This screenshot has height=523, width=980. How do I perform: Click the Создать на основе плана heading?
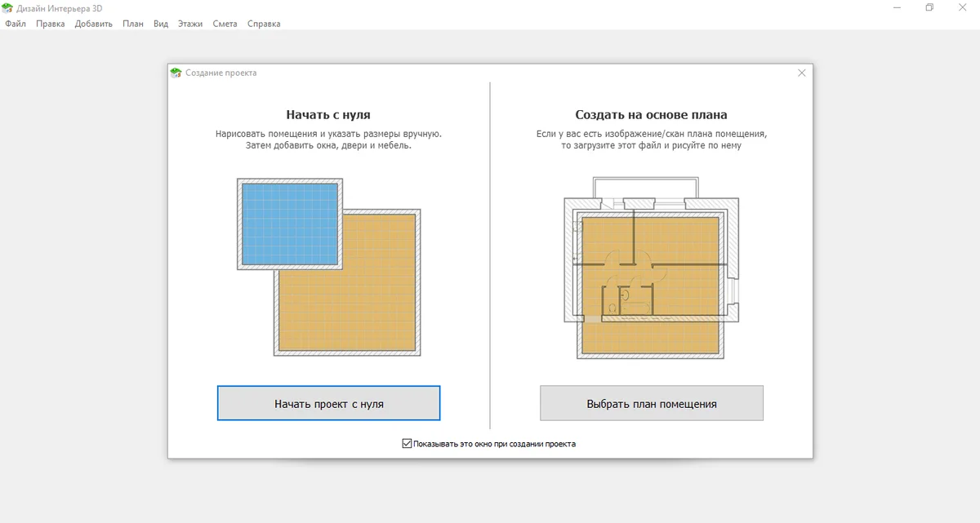tap(651, 115)
